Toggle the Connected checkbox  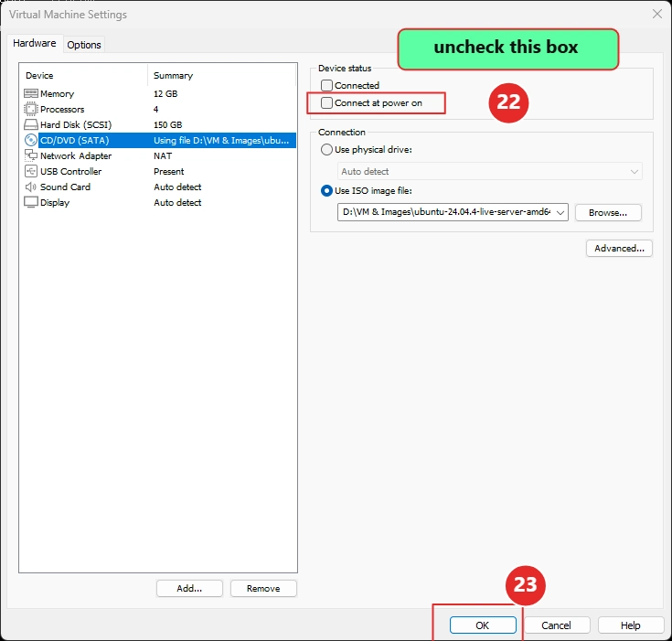click(x=326, y=85)
